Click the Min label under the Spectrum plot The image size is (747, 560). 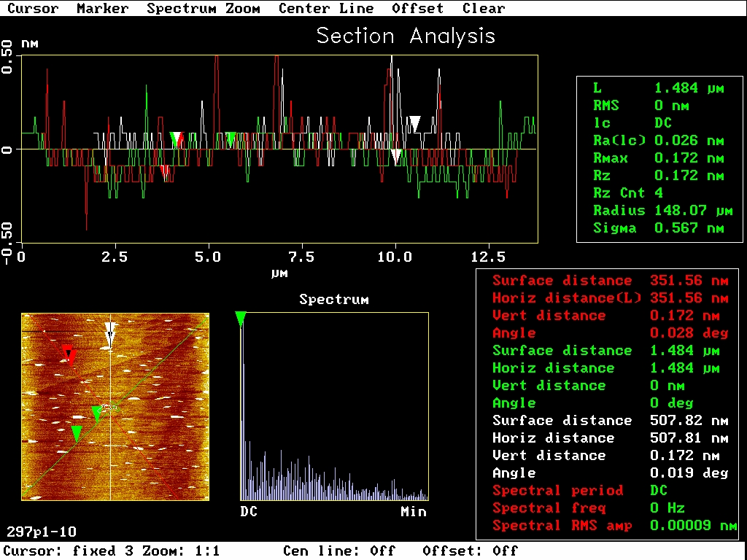coord(414,512)
